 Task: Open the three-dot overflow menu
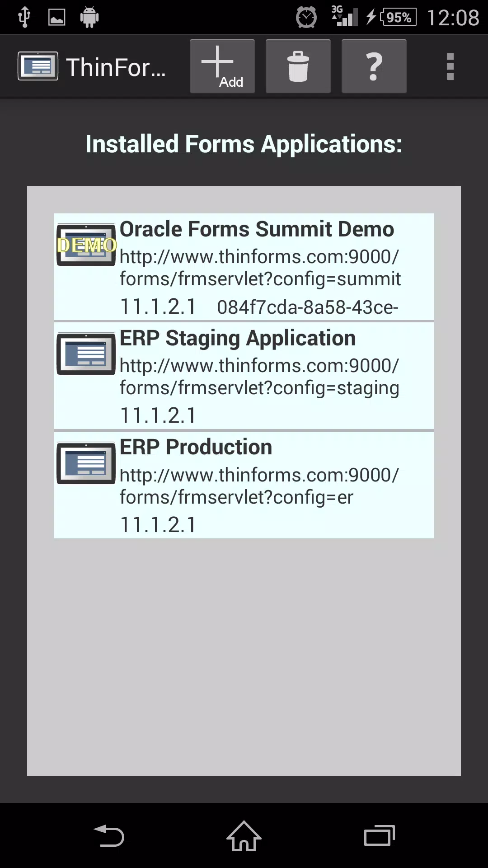pos(450,66)
